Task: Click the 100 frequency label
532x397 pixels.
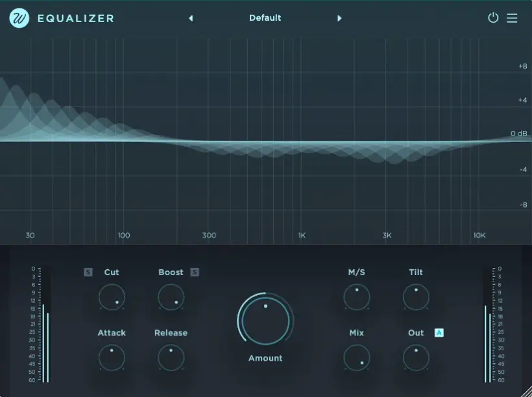Action: [x=124, y=235]
